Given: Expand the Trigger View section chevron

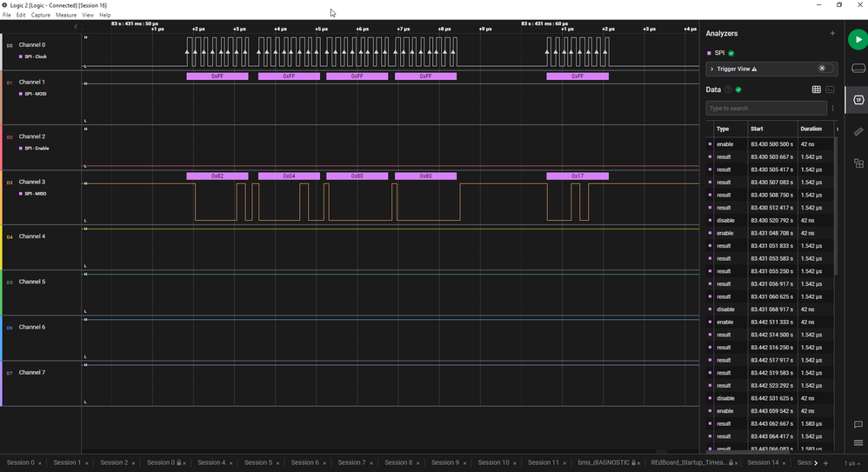Looking at the screenshot, I should (x=712, y=70).
